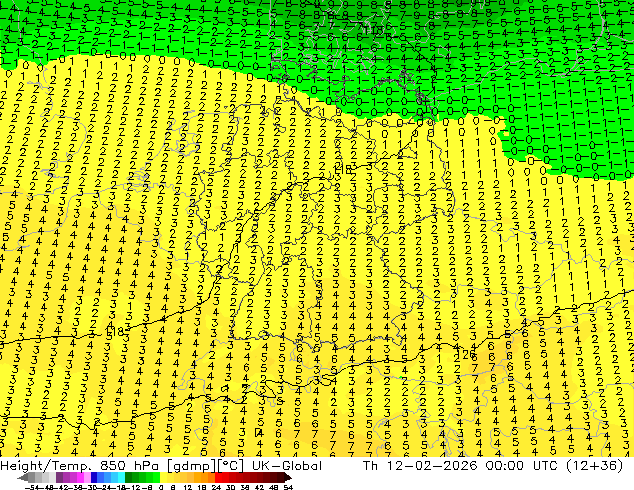
Task: Select the dark blue legend swatch
Action: [x=94, y=477]
